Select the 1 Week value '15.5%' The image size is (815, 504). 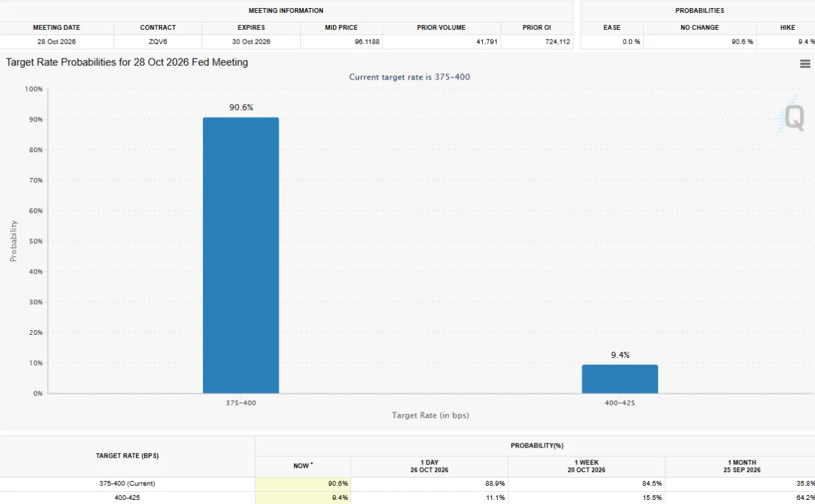pos(653,498)
